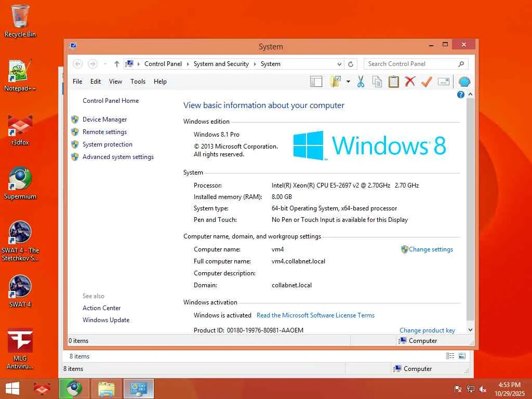
Task: Open the System window title bar icon
Action: pyautogui.click(x=73, y=46)
